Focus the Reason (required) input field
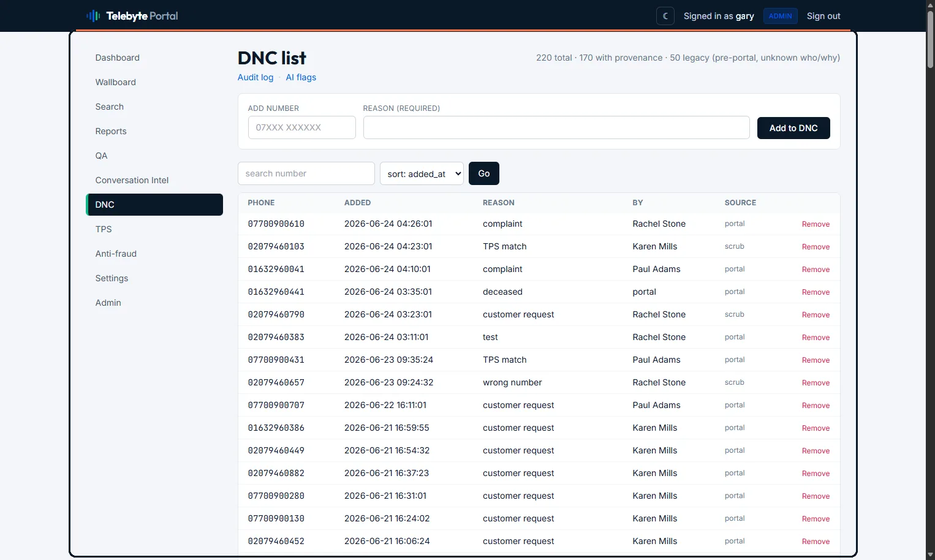Image resolution: width=935 pixels, height=560 pixels. 556,127
